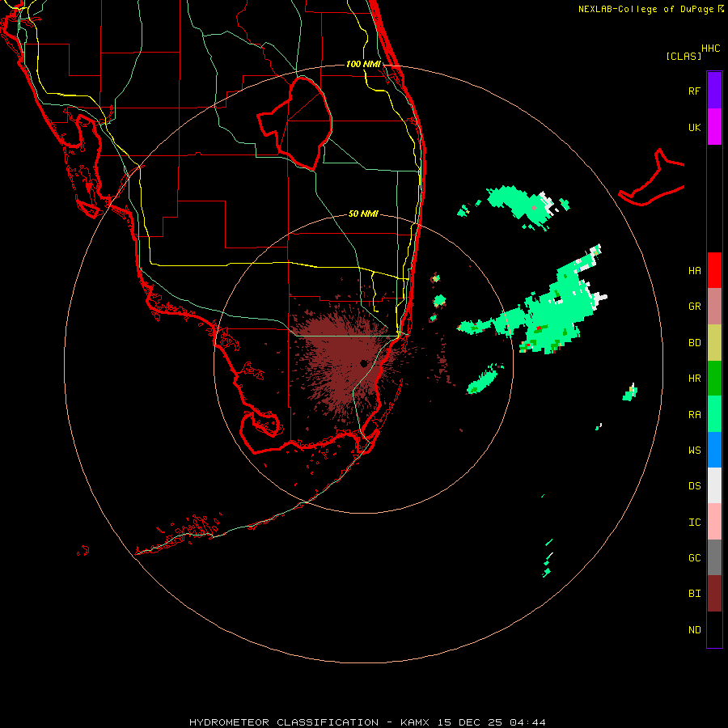Click the IC light pink legend swatch
The image size is (728, 728).
tap(714, 522)
